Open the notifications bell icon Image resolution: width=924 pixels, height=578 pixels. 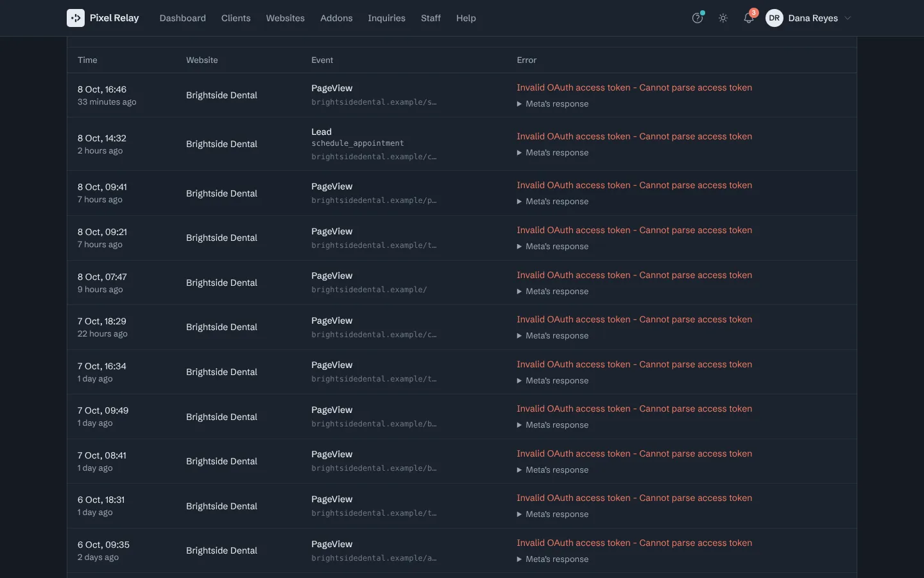748,18
